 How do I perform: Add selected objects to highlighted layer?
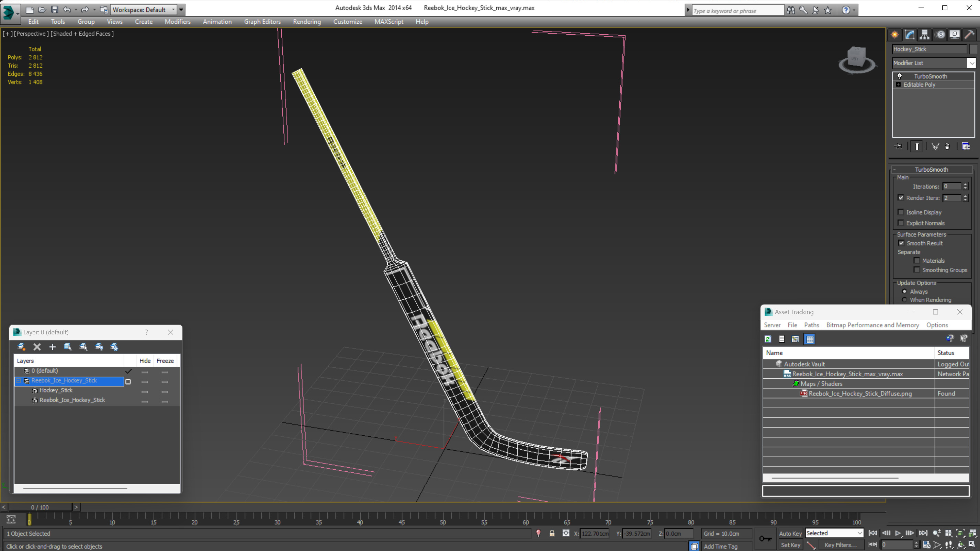[x=53, y=347]
